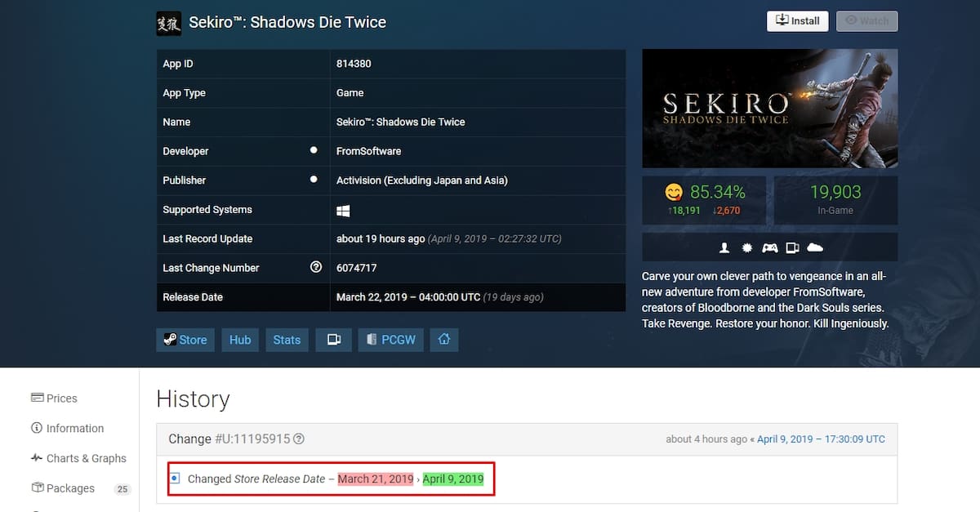Click the App Type value Game
980x512 pixels.
[x=350, y=93]
